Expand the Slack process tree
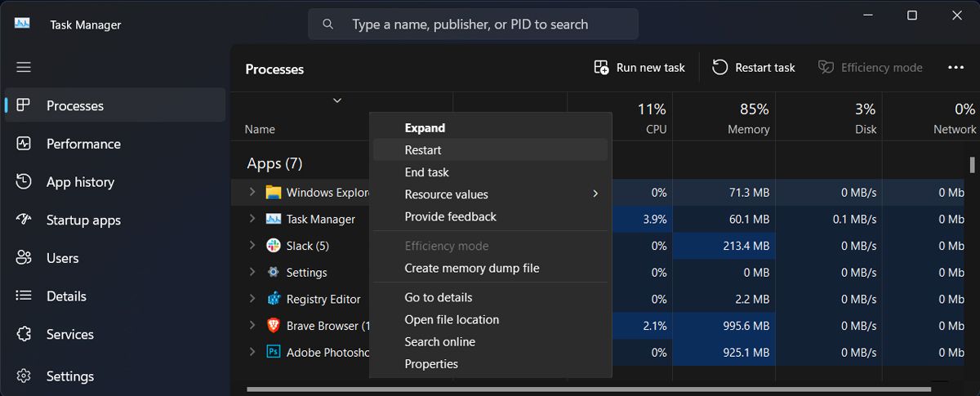This screenshot has width=980, height=396. tap(252, 246)
